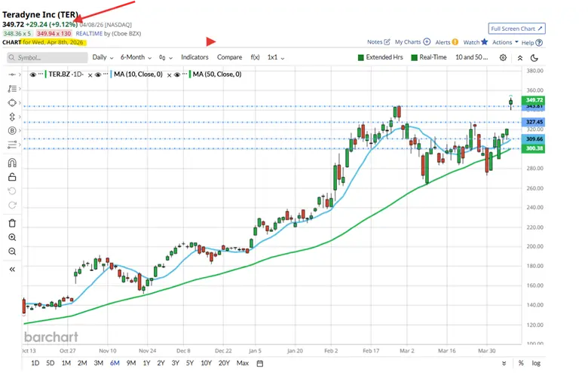Toggle the lock drawings padlock
This screenshot has height=378, width=588.
12,177
